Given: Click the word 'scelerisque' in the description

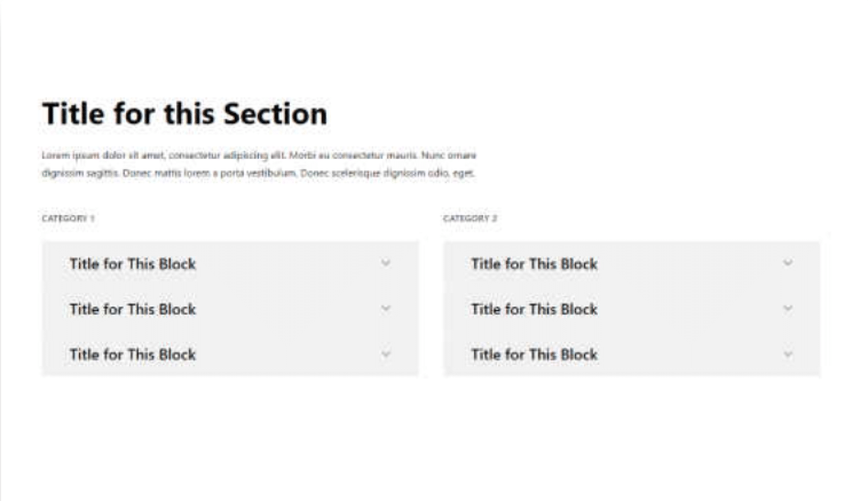Looking at the screenshot, I should coord(354,173).
